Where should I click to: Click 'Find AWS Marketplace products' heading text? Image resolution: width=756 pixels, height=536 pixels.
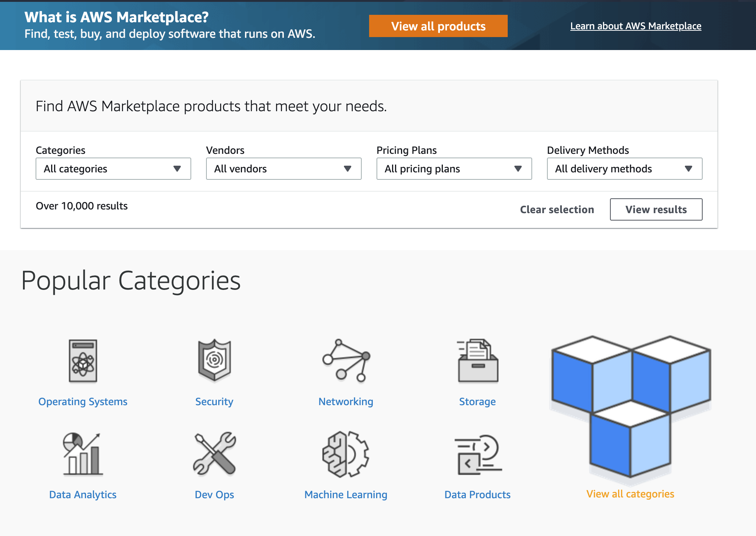(x=211, y=106)
